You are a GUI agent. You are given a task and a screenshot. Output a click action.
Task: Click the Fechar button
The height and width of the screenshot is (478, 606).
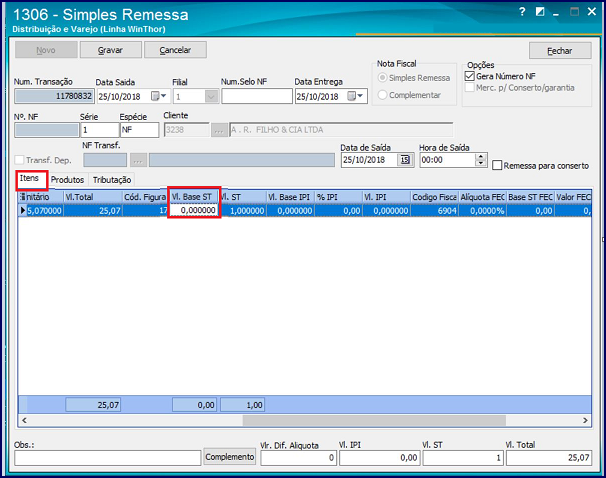[x=560, y=51]
